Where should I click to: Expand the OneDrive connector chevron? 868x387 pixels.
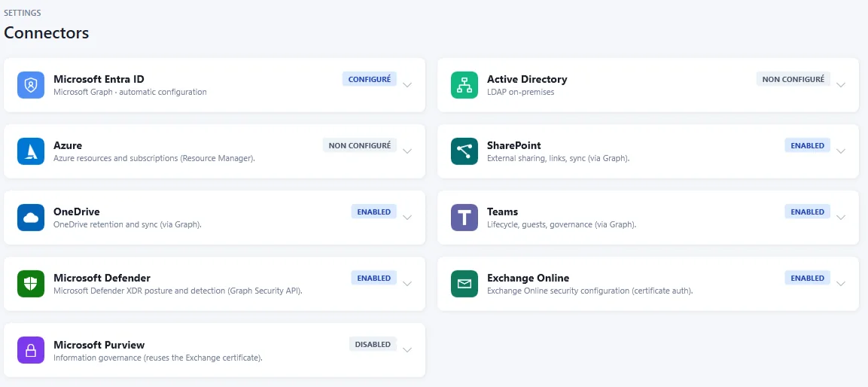click(407, 218)
